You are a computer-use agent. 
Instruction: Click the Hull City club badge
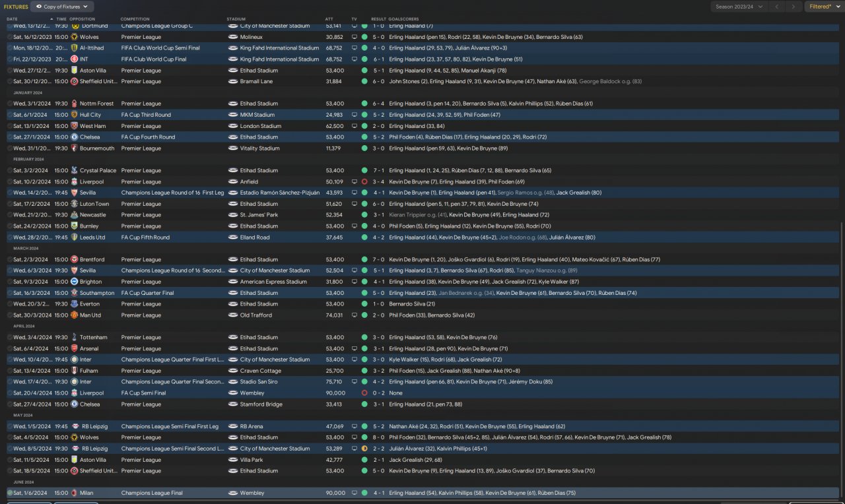(75, 115)
